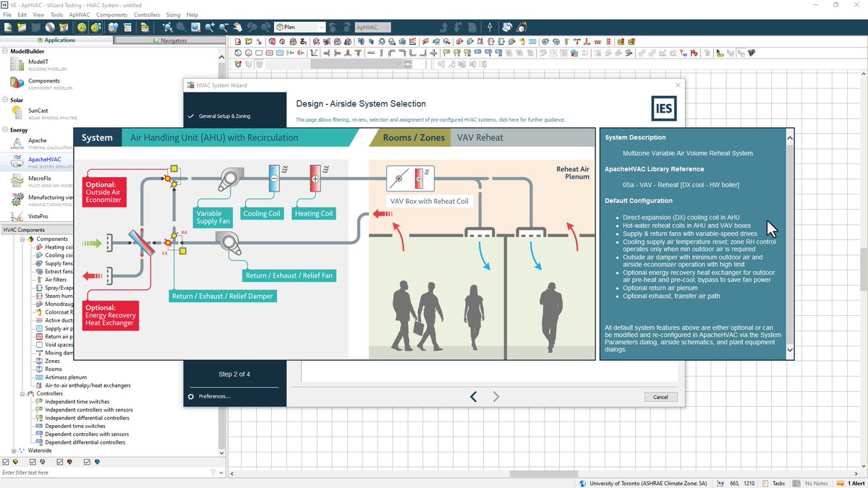The image size is (868, 488).
Task: Collapse the ModelBuilder section
Action: [x=5, y=51]
